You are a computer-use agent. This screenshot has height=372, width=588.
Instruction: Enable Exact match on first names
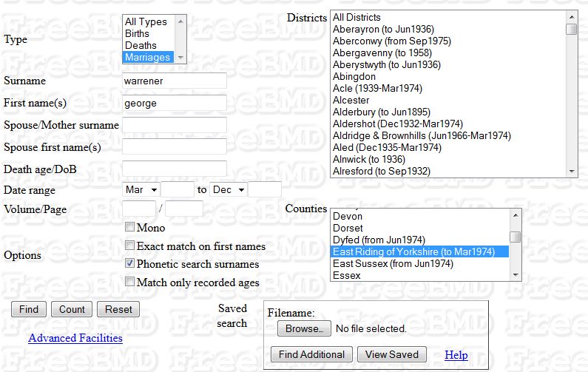tap(129, 246)
